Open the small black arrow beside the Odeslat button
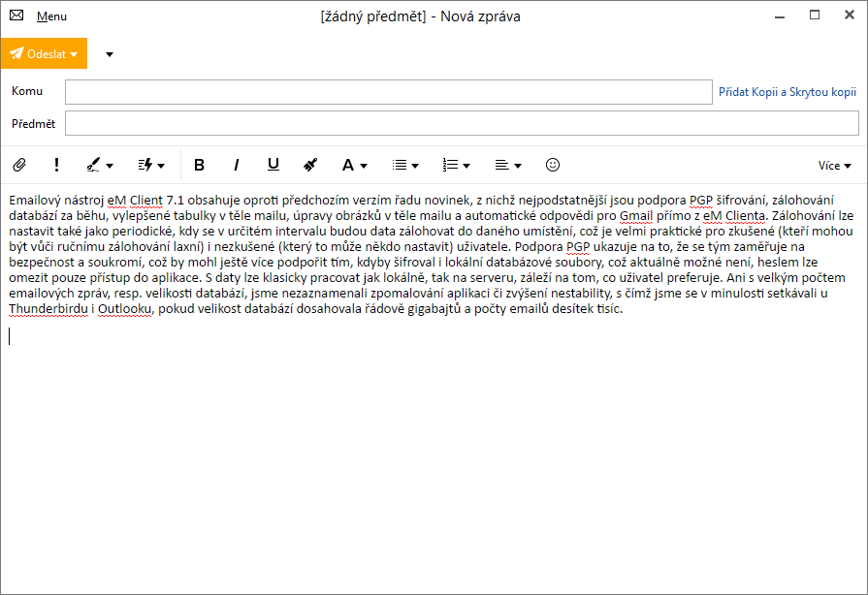The height and width of the screenshot is (595, 868). tap(110, 54)
